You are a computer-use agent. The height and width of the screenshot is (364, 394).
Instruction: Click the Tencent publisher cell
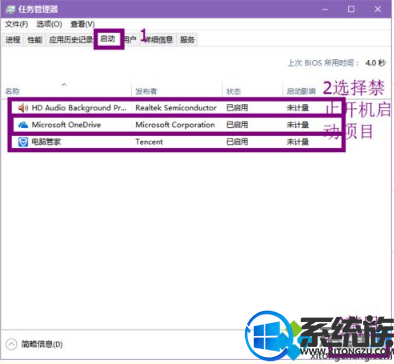coord(149,142)
